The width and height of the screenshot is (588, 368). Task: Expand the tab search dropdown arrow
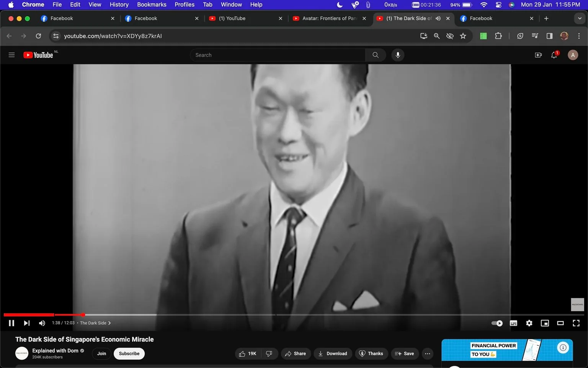pyautogui.click(x=580, y=18)
